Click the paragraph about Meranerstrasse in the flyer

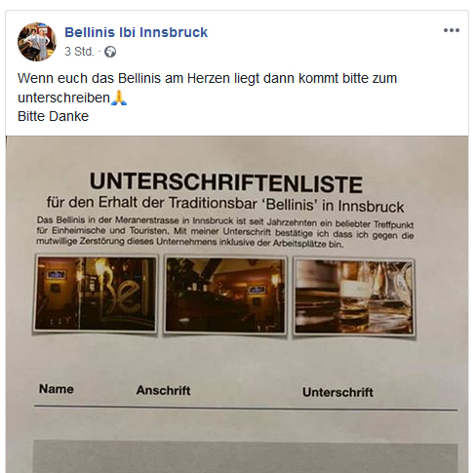[x=225, y=232]
